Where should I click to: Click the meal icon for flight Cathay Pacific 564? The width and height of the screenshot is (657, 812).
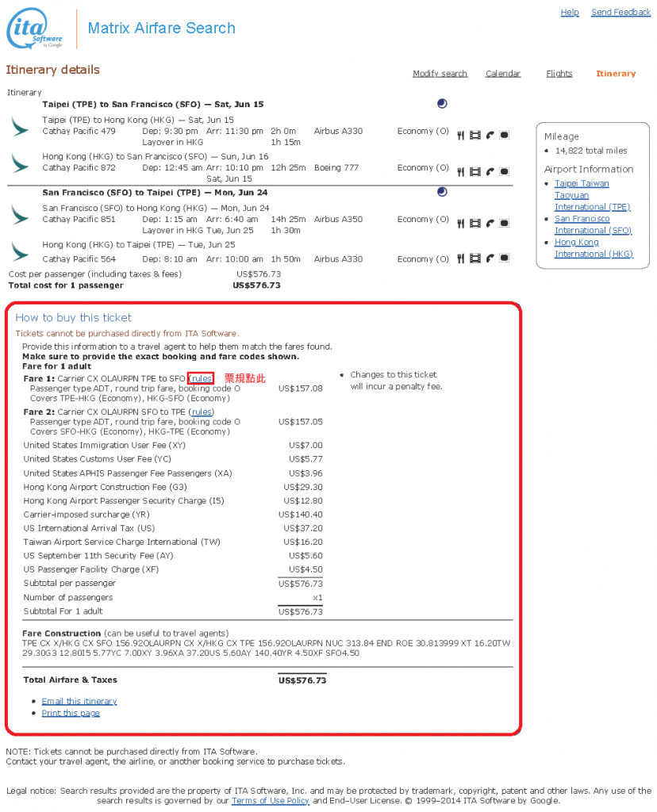point(461,259)
